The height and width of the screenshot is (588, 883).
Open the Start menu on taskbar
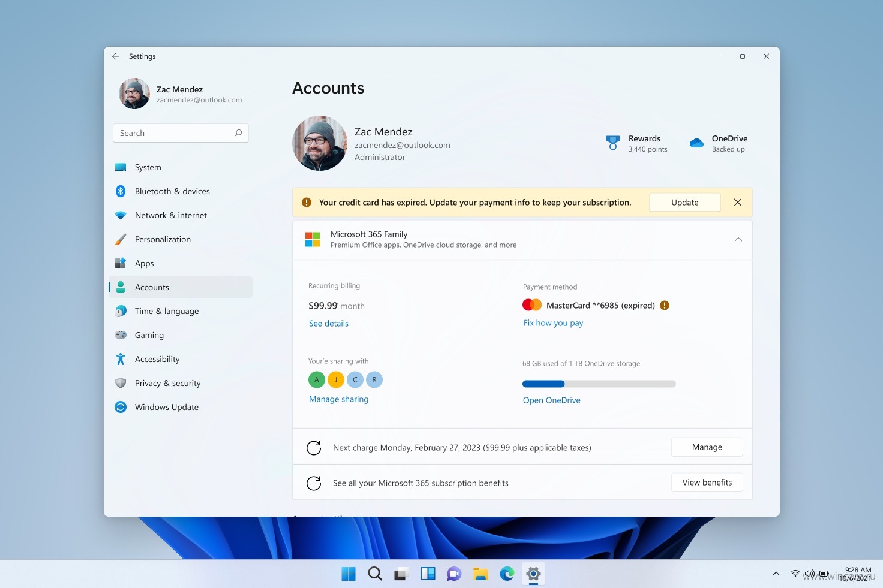coord(349,574)
